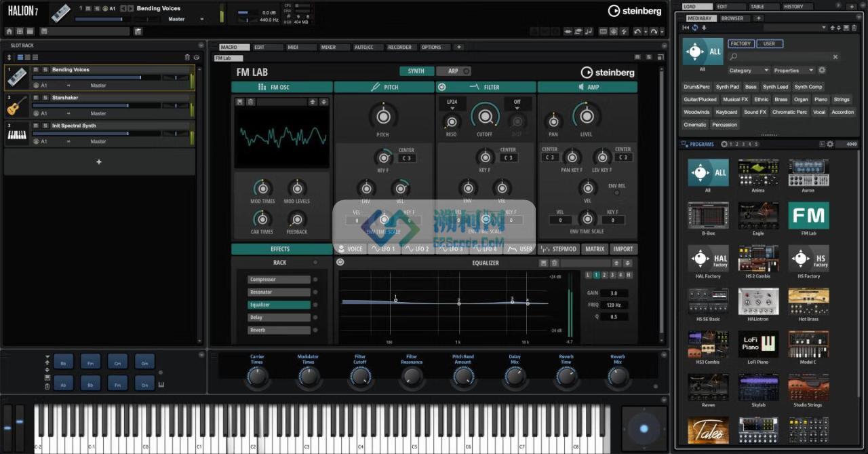Viewport: 868px width, 454px height.
Task: Trigger the Gm chord pad
Action: tap(144, 362)
